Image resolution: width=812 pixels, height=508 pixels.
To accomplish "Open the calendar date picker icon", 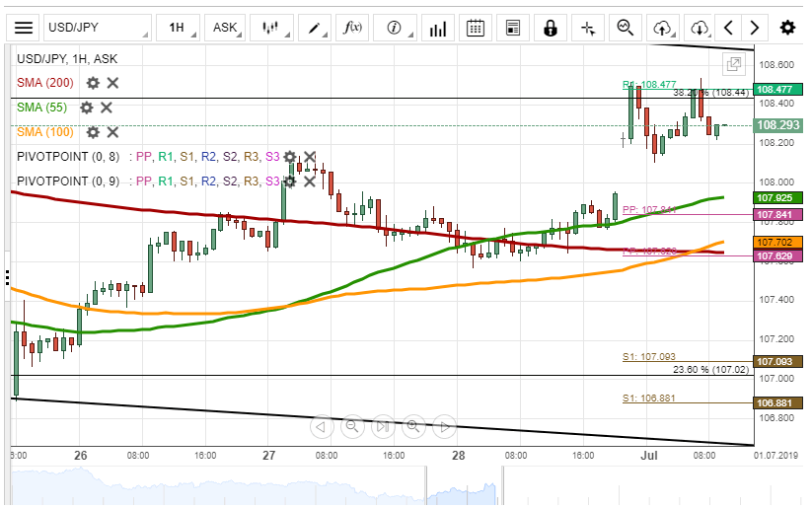I will tap(475, 28).
